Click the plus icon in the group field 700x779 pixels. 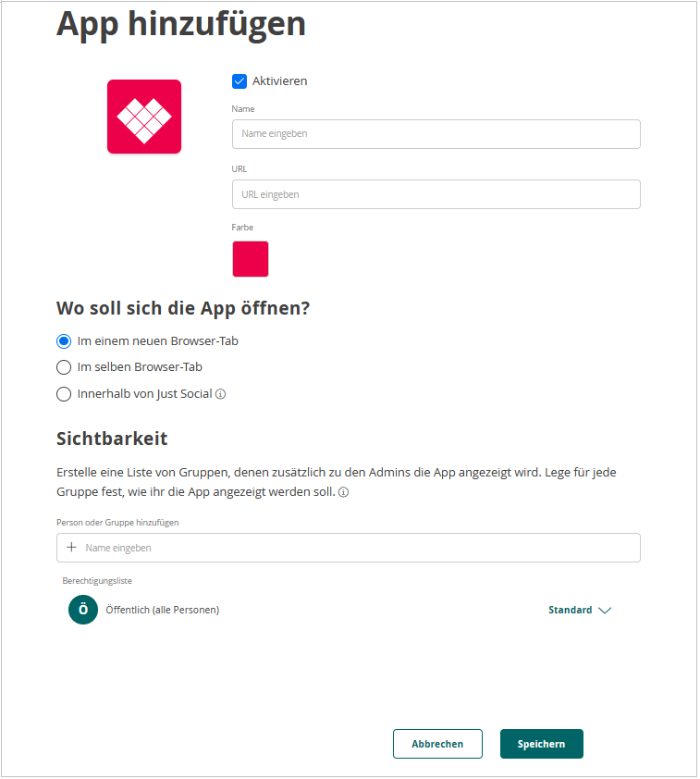pos(71,548)
